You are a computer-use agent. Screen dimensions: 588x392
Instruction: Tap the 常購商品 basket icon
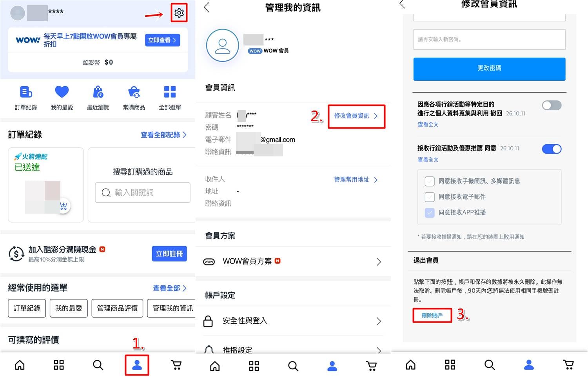coord(134,92)
